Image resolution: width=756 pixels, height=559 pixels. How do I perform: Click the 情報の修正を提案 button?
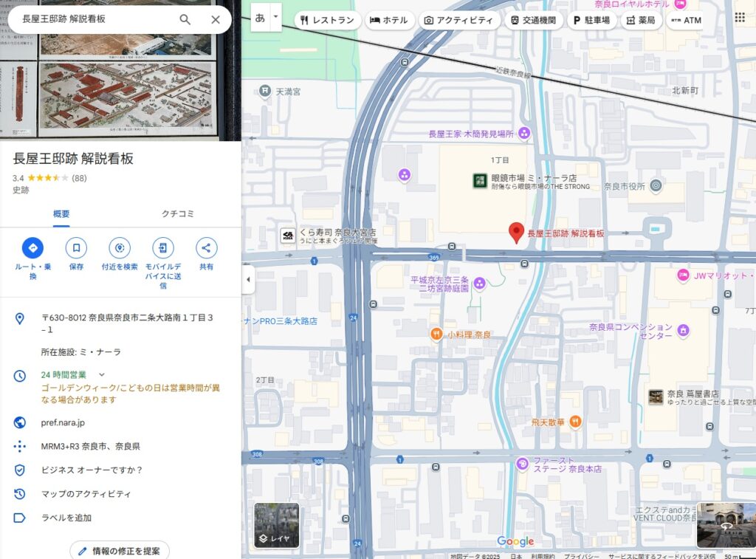pos(120,551)
